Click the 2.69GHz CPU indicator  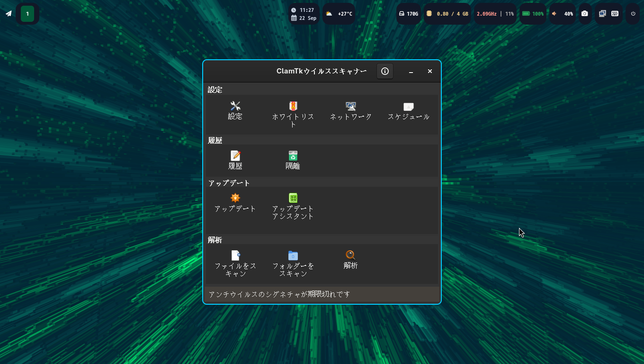[x=486, y=14]
